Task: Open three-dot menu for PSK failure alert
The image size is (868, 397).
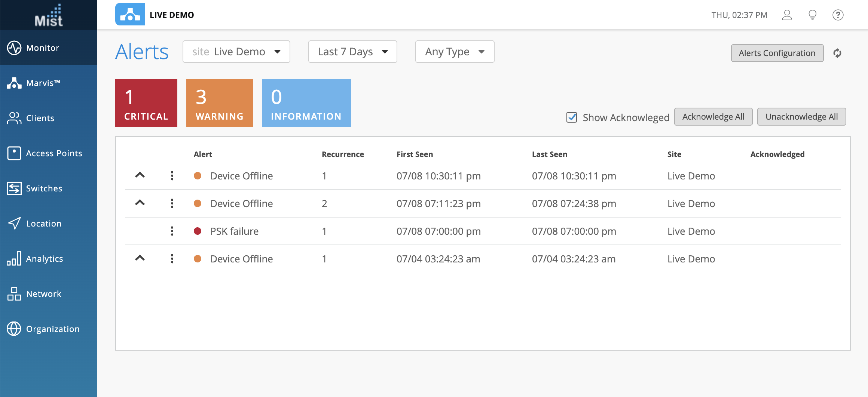Action: point(172,231)
